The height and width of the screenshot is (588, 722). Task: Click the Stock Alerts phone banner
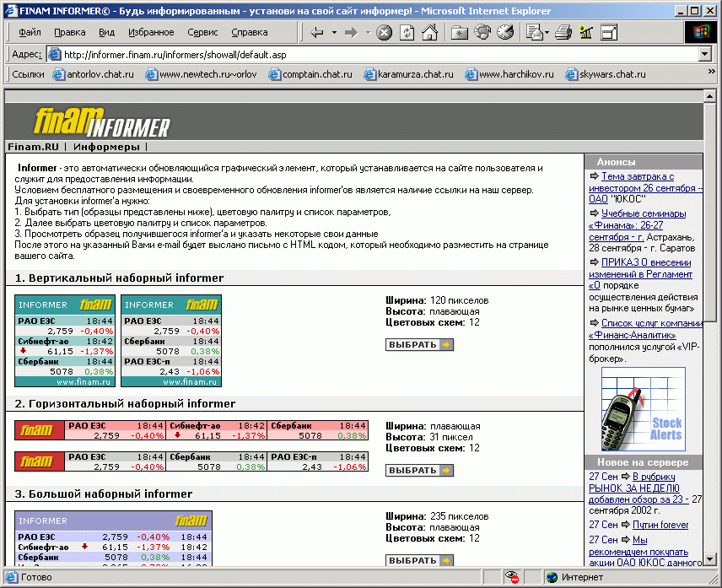tap(644, 409)
